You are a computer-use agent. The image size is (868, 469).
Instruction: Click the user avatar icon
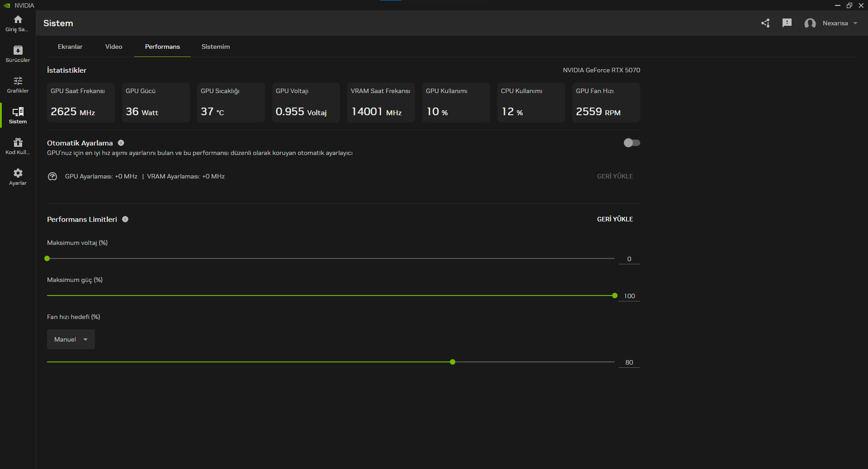(x=810, y=23)
